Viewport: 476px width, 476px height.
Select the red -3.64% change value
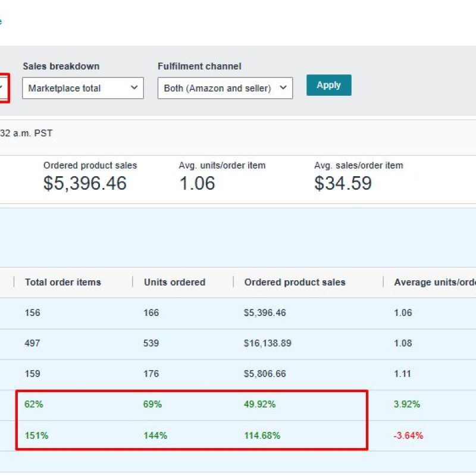(x=408, y=436)
